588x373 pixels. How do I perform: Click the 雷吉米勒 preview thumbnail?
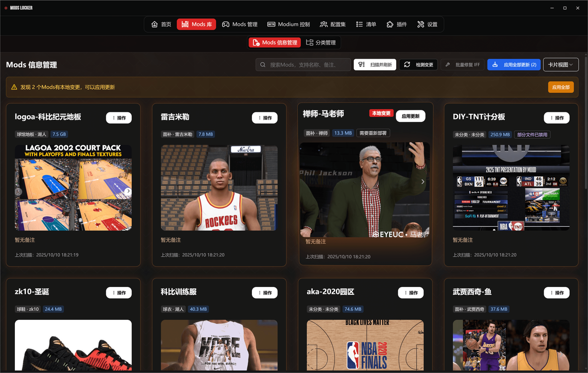(219, 187)
